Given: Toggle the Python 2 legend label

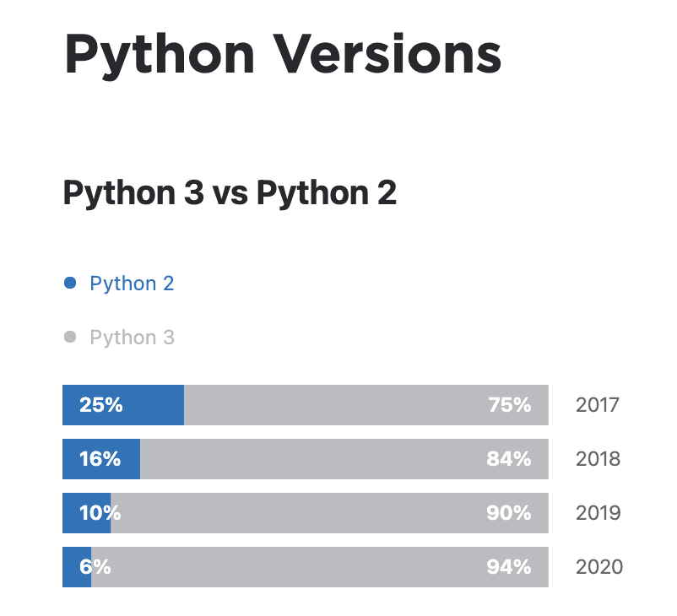Looking at the screenshot, I should [x=132, y=284].
